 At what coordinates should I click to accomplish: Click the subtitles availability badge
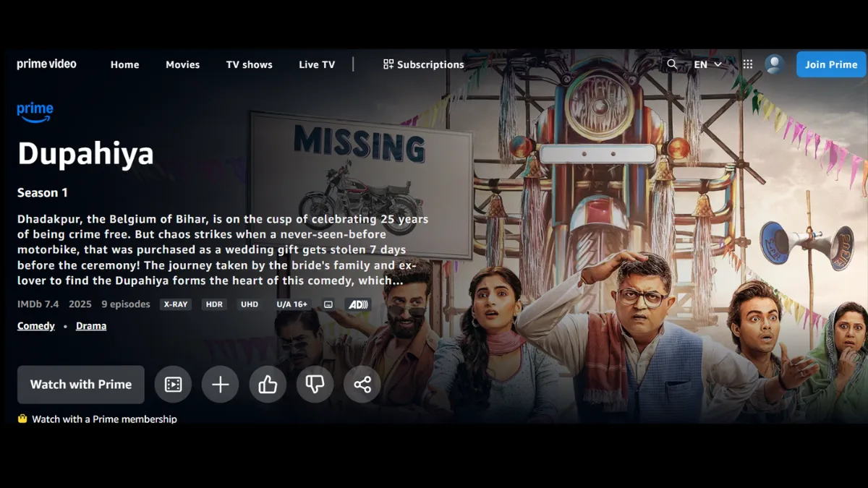pyautogui.click(x=328, y=304)
